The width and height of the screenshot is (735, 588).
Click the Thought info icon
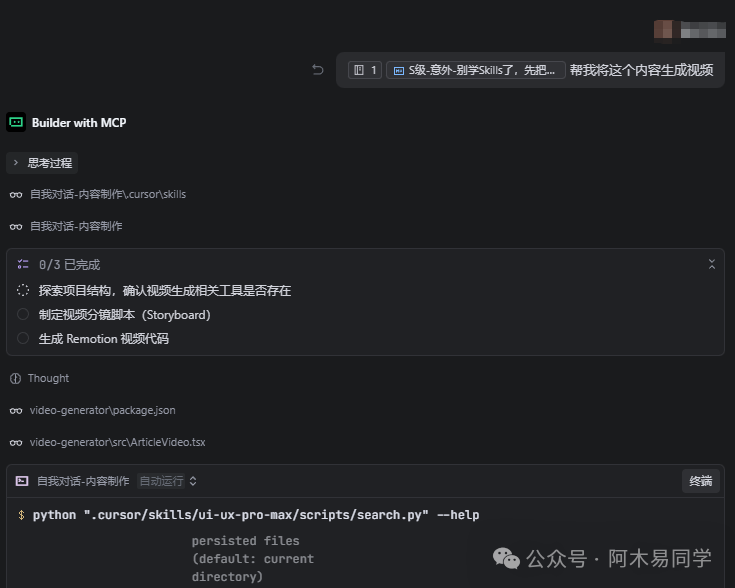click(15, 379)
